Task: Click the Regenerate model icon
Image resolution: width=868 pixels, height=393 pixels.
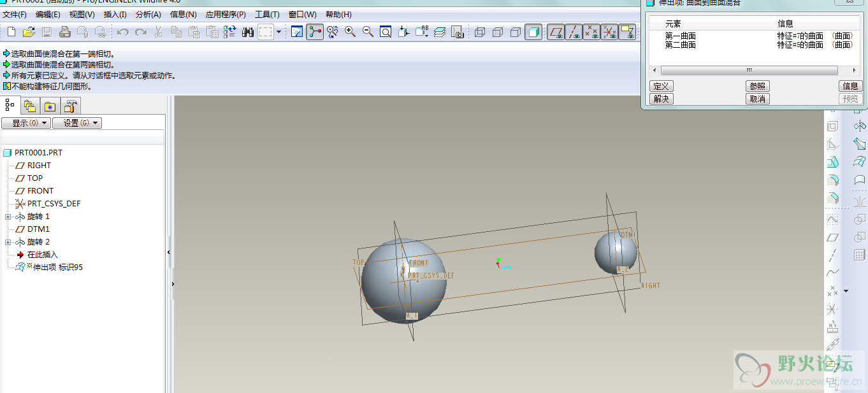Action: point(230,32)
